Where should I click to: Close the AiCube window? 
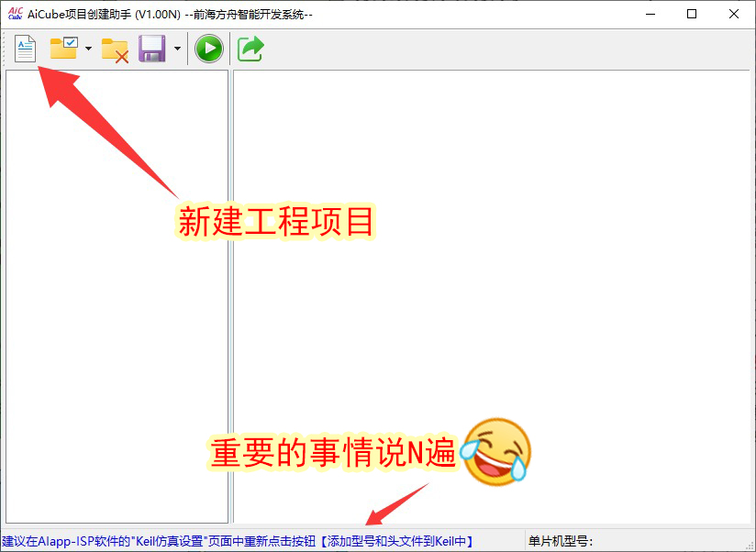(734, 14)
